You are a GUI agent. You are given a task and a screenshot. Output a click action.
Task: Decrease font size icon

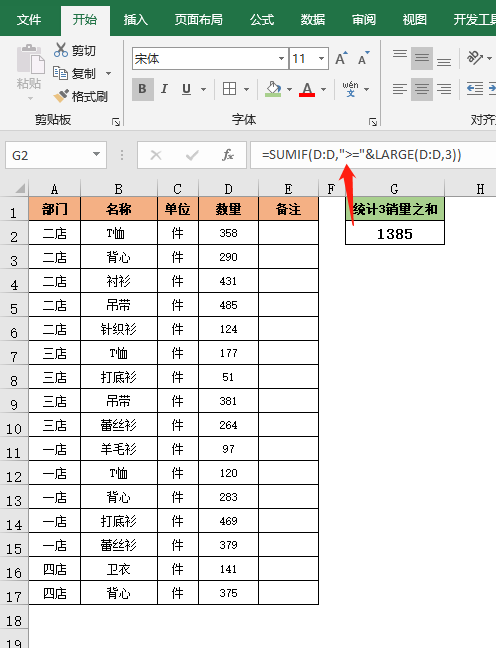[x=363, y=59]
